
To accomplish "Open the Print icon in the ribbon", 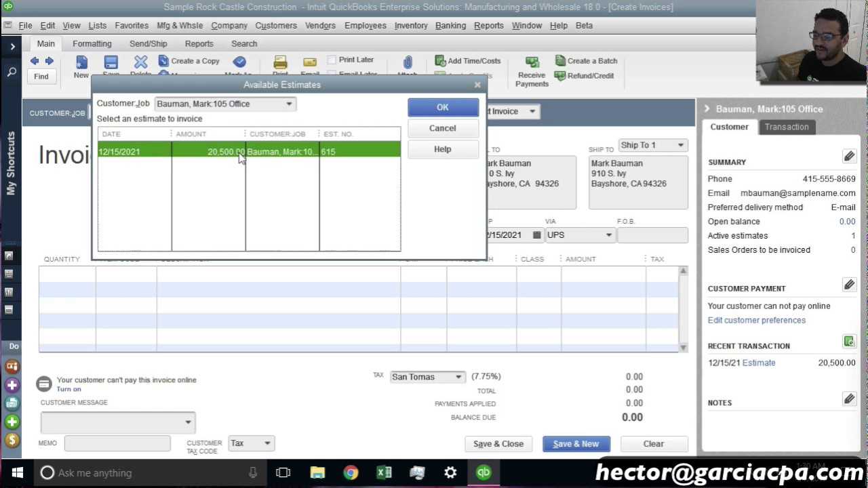I will pos(280,62).
